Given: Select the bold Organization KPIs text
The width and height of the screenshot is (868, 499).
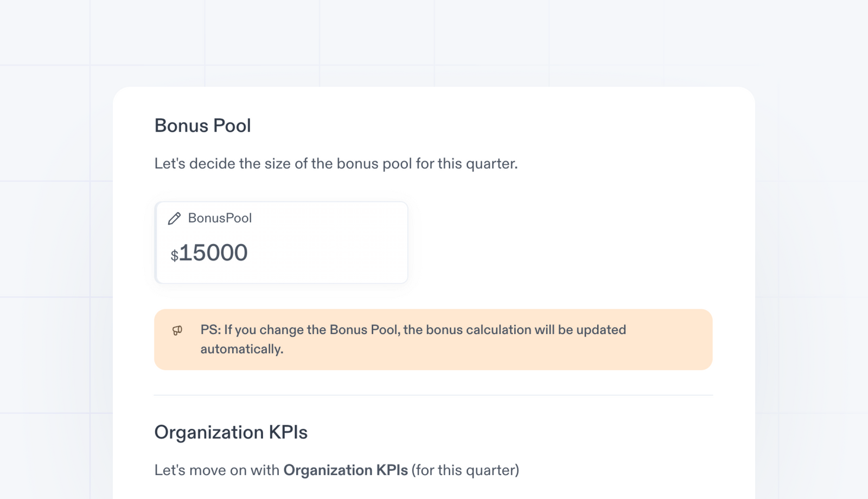Looking at the screenshot, I should click(346, 470).
